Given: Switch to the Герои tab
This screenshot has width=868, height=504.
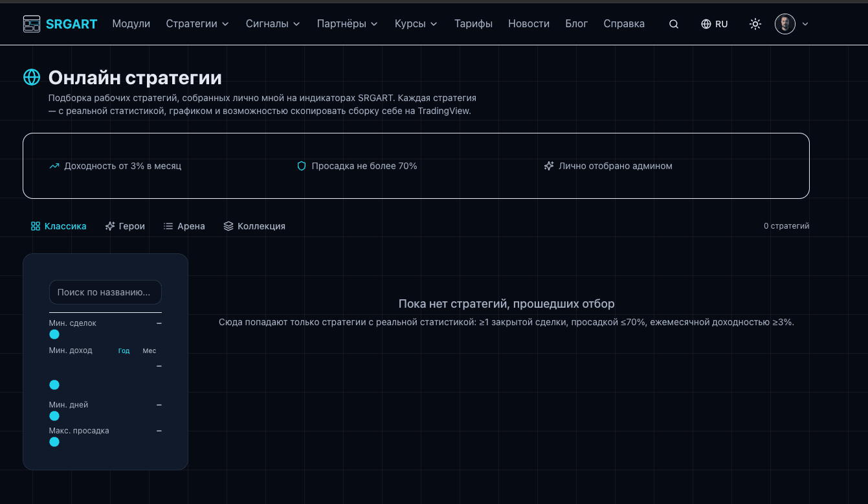Looking at the screenshot, I should click(125, 225).
